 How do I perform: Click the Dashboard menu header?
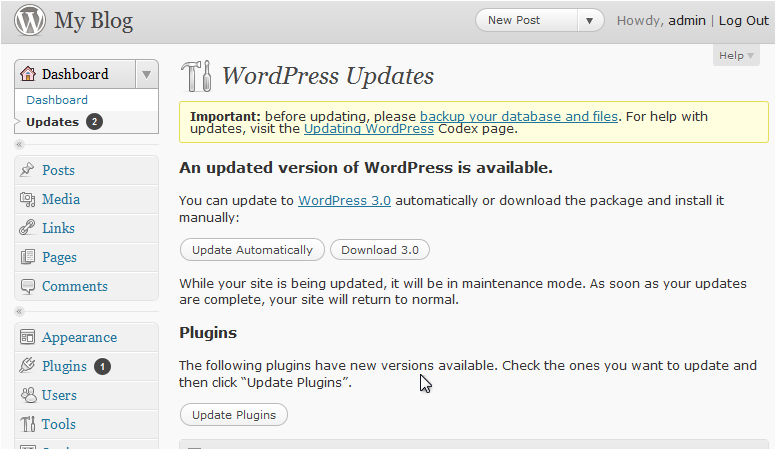coord(75,74)
